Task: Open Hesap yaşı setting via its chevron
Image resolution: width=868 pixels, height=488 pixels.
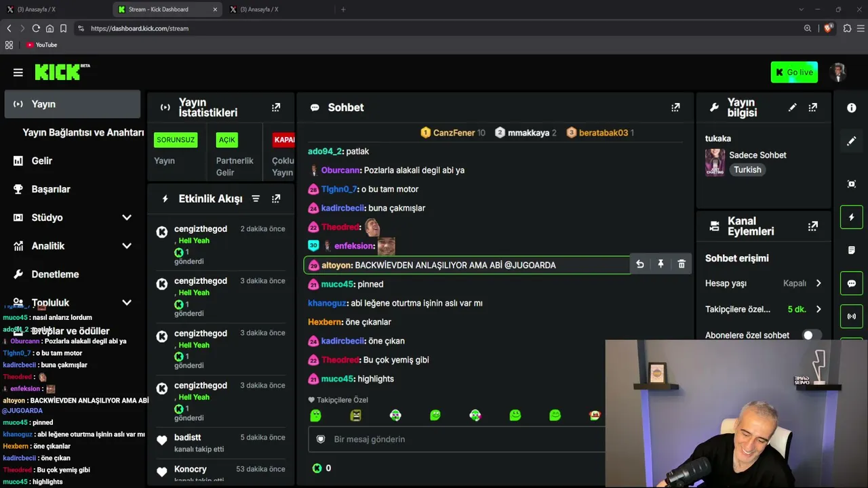Action: tap(818, 283)
